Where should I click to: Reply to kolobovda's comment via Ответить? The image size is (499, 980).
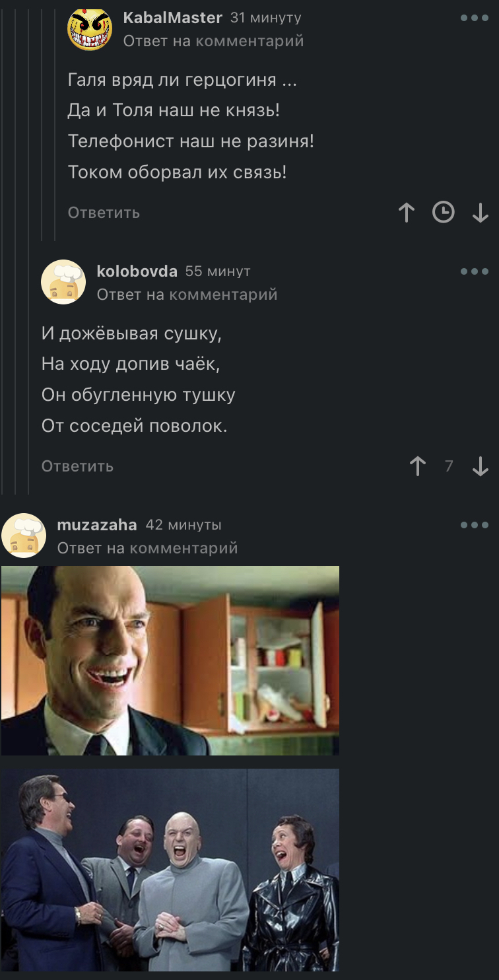[x=77, y=466]
